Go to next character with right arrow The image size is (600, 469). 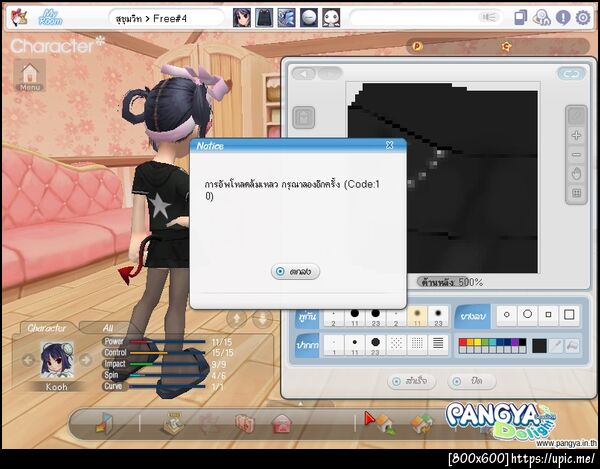pos(86,360)
